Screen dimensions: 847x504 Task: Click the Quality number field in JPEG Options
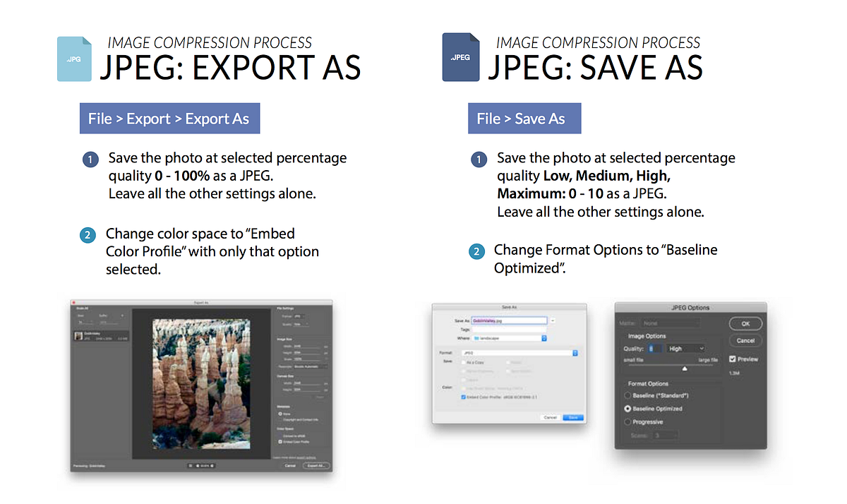pos(654,348)
